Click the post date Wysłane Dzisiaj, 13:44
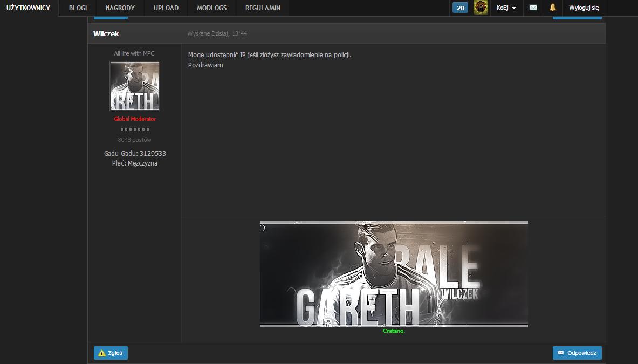Screen dimensions: 638x364 pyautogui.click(x=217, y=34)
